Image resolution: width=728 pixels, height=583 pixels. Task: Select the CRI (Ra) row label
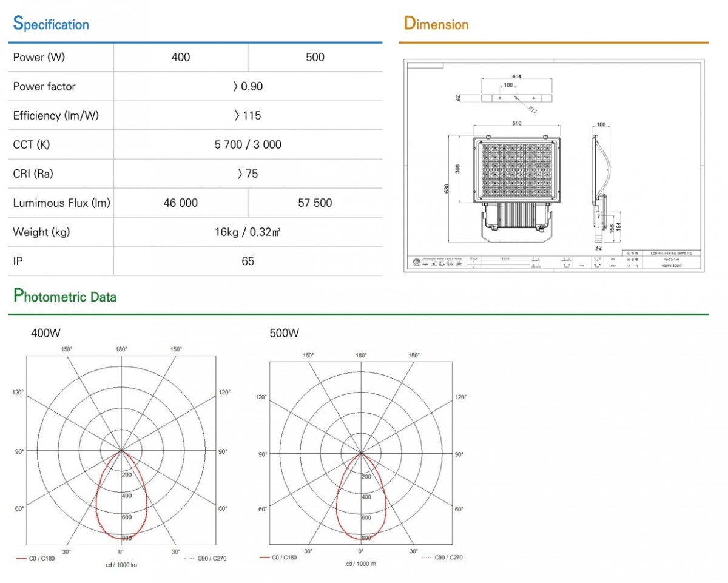(33, 174)
